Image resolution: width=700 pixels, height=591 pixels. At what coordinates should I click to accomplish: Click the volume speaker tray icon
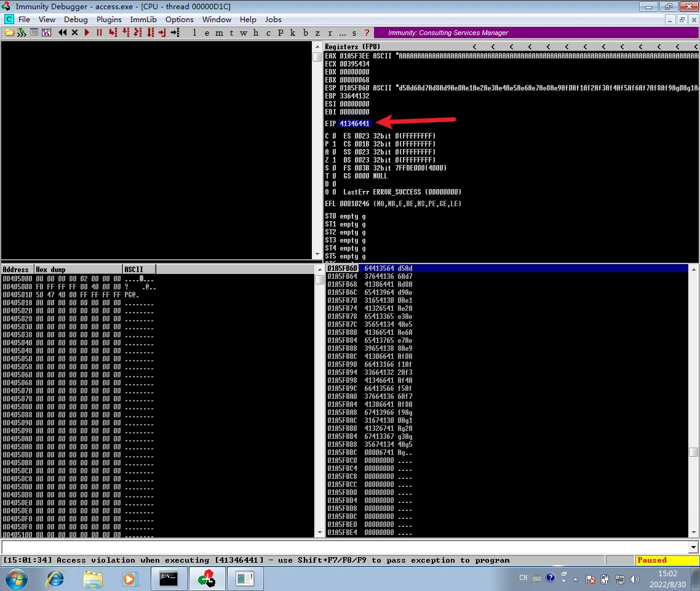634,579
